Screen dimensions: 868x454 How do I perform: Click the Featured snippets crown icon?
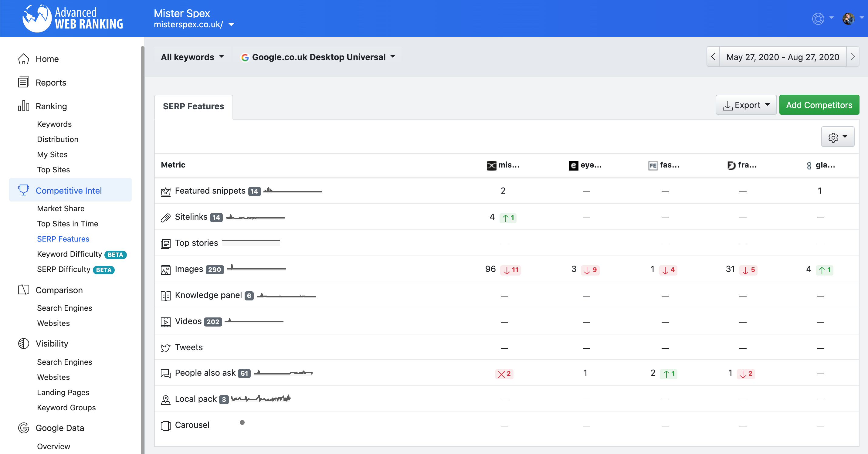(165, 191)
